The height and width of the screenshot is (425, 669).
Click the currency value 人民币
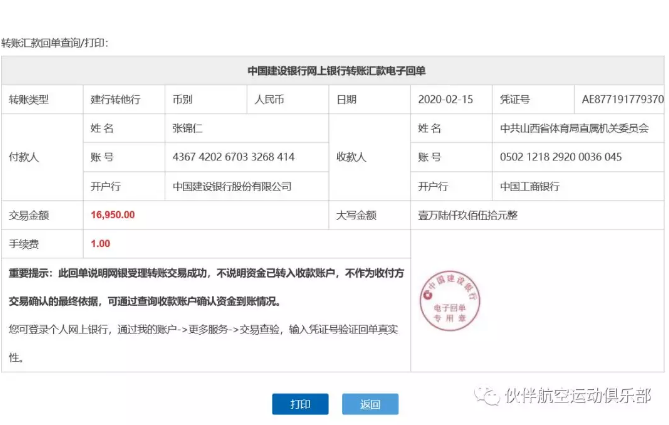[x=270, y=100]
